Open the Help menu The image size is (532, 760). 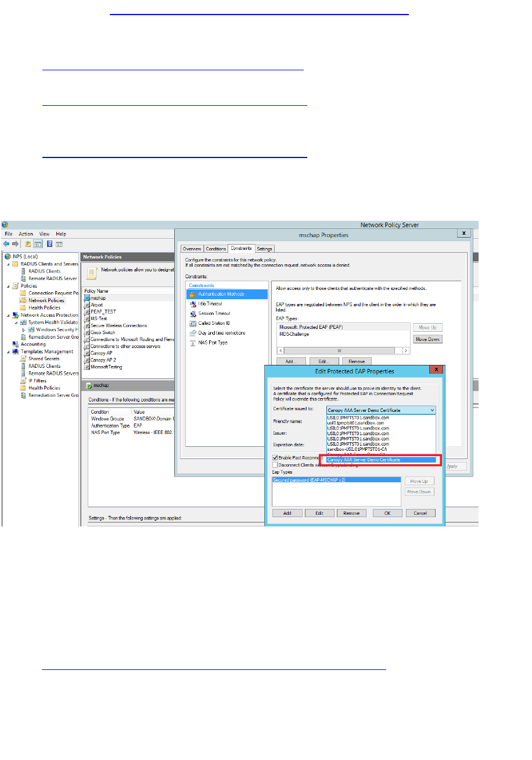[61, 234]
